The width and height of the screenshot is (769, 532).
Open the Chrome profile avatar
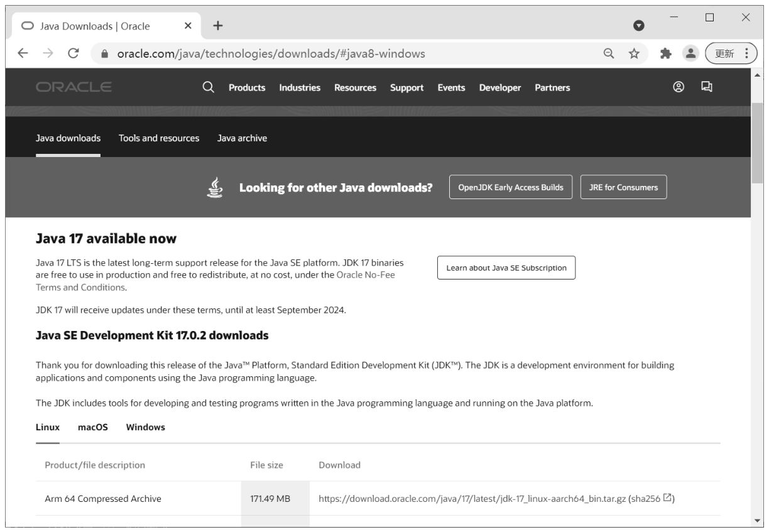tap(690, 53)
